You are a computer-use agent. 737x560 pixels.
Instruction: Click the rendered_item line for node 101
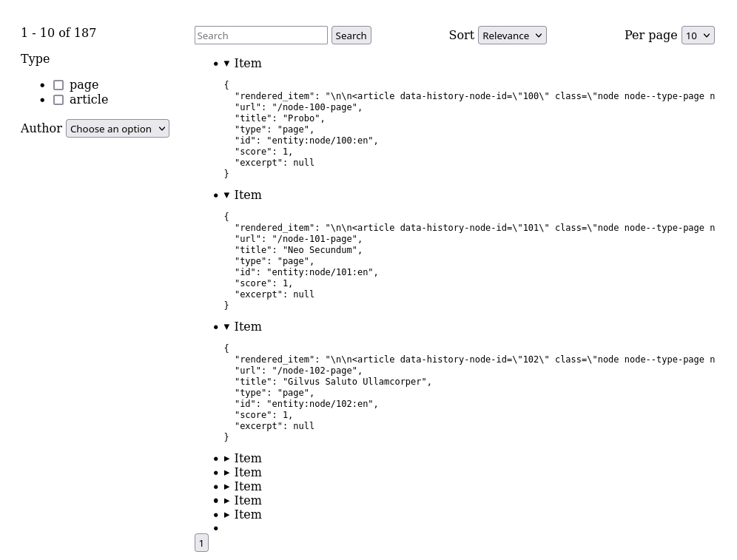475,227
